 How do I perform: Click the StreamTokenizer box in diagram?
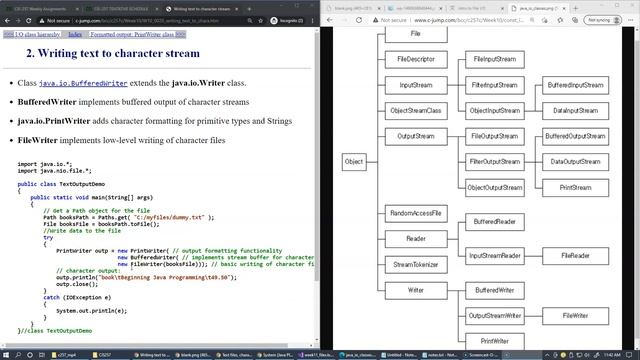416,264
